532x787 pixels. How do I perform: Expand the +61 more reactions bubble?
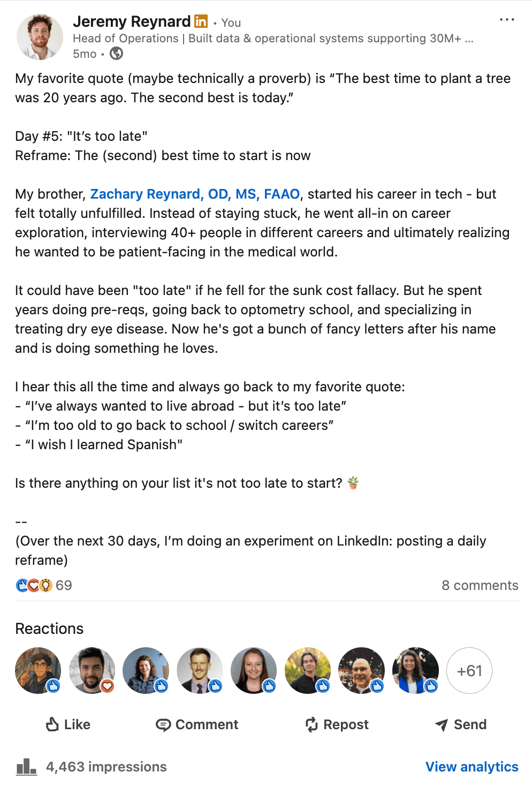coord(469,670)
